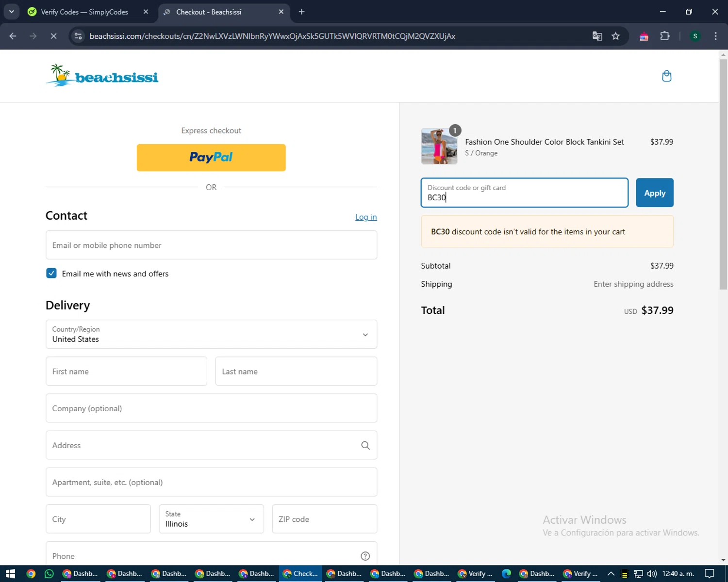Select the product title 'Fashion One Shoulder Color Block Tankini Set'

tap(545, 142)
